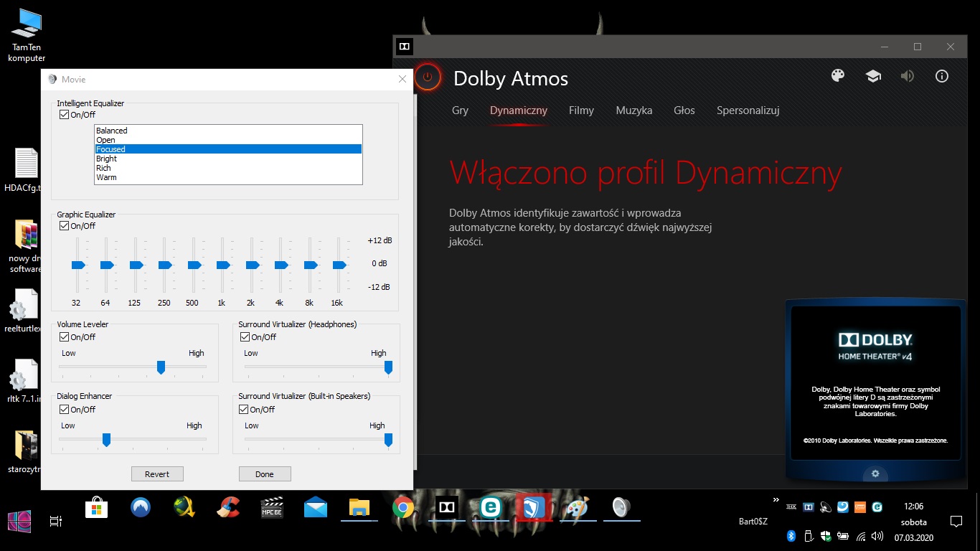
Task: Launch the blue mountain icon in the taskbar
Action: (x=141, y=507)
